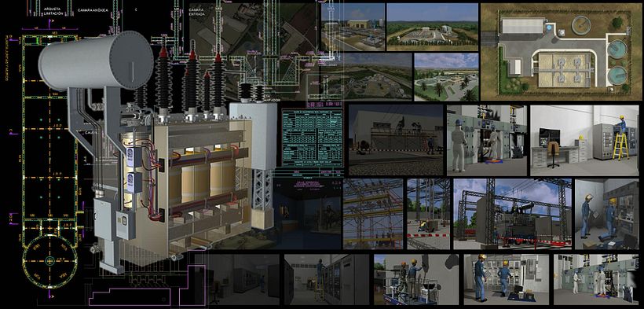This screenshot has width=644, height=309.
Task: Open the bottom-right white-suited workers switchgear image
Action: point(596,279)
